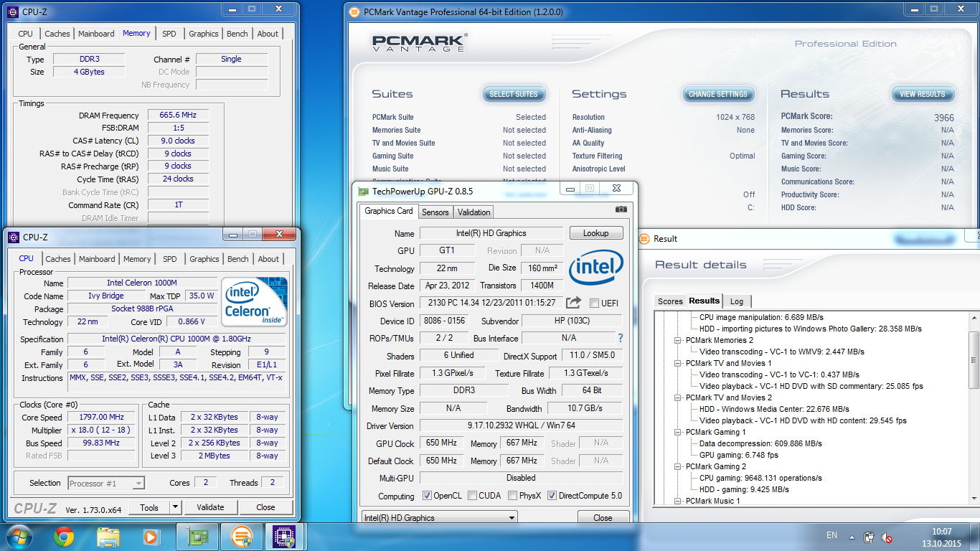Toggle the OpenCL checkbox
Viewport: 980px width, 551px height.
[x=427, y=496]
